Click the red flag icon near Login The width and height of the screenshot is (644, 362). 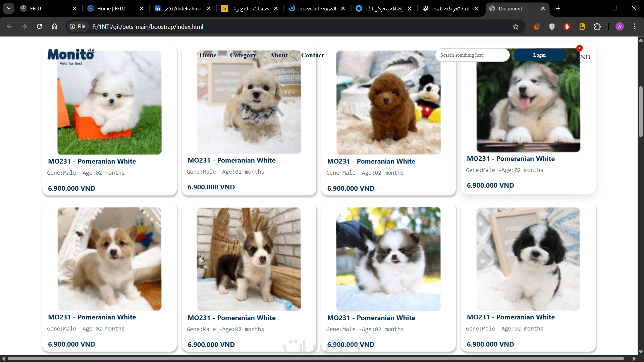[x=579, y=48]
